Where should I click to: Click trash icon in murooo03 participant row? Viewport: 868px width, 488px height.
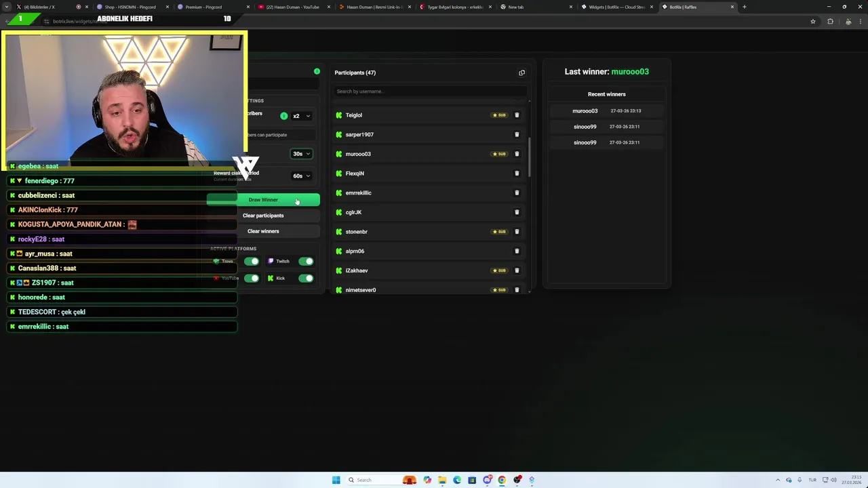coord(517,154)
